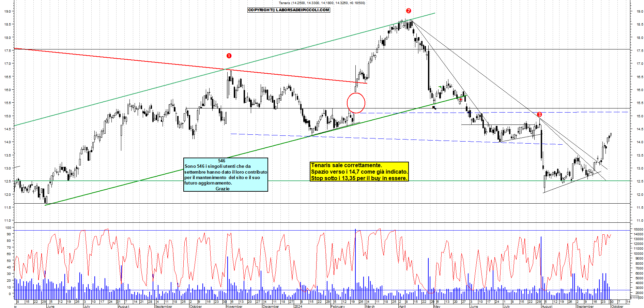644x308 pixels.
Task: Click the word 'Grazie' in cyan box
Action: pos(223,189)
